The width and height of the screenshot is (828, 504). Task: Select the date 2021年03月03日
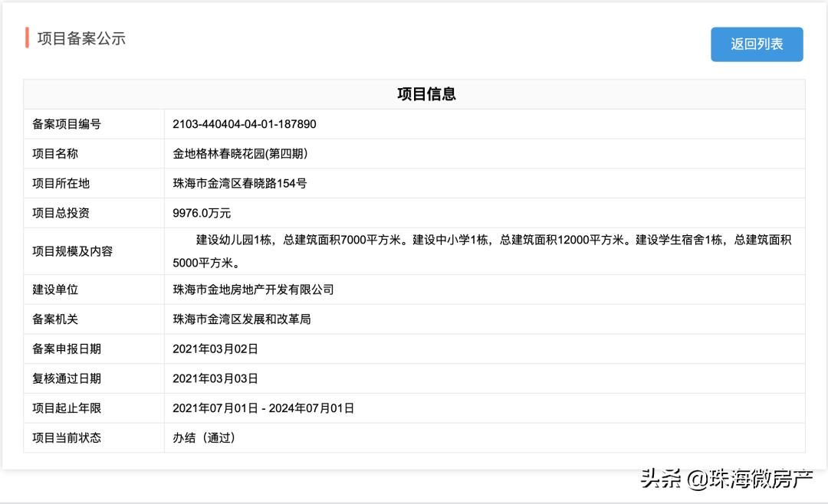pyautogui.click(x=215, y=378)
